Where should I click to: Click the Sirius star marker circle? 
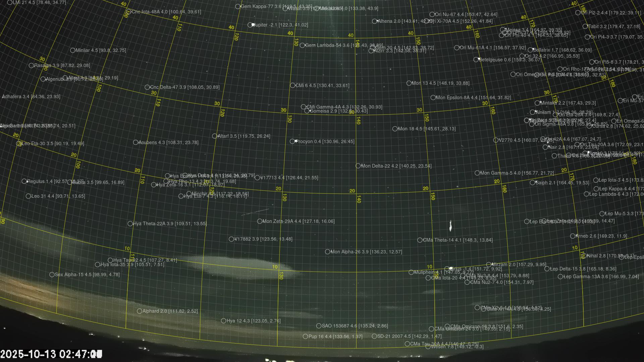click(x=447, y=269)
